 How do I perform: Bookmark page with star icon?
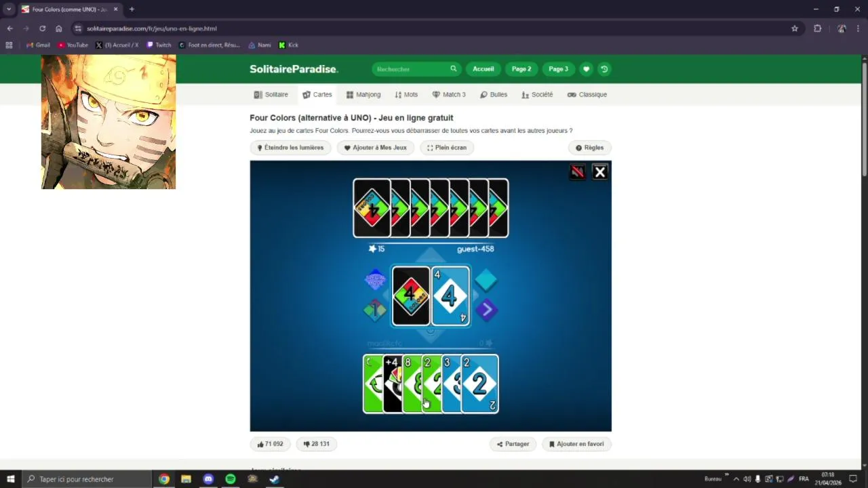point(795,28)
